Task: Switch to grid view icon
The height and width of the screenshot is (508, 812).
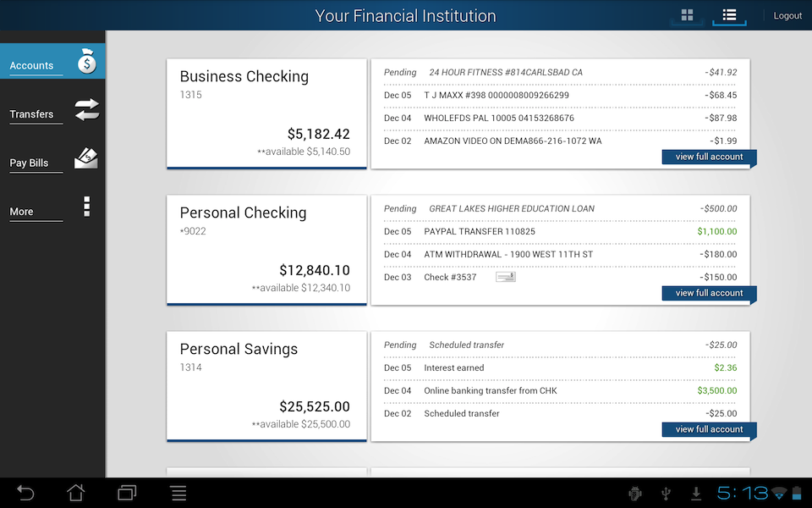Action: 686,14
